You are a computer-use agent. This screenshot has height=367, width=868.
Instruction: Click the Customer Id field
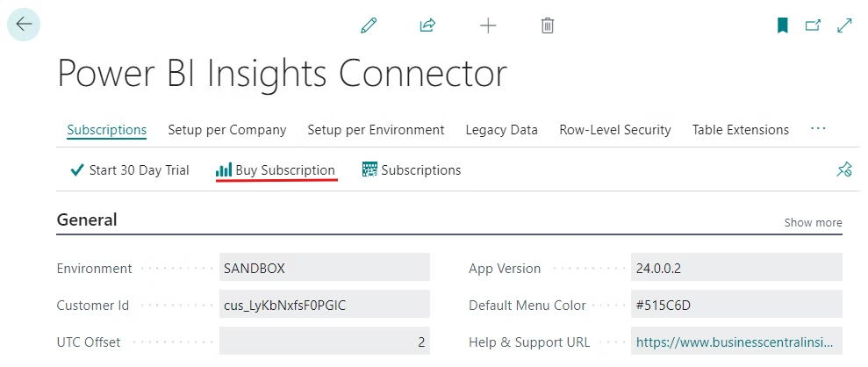325,304
